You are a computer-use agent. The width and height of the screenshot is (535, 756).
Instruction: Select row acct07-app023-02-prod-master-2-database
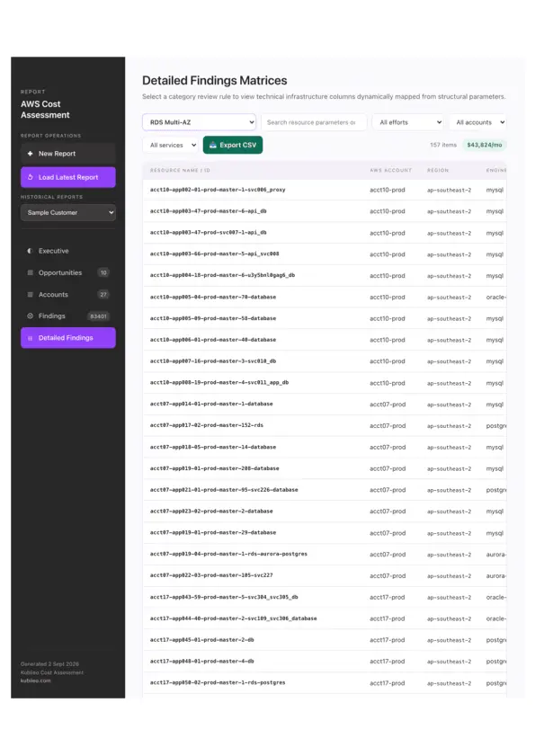(x=325, y=511)
